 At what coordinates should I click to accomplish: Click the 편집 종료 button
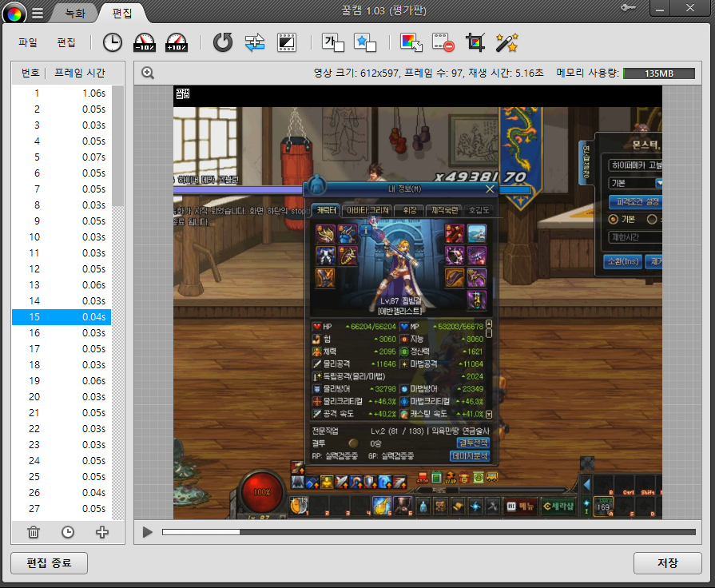pos(50,563)
